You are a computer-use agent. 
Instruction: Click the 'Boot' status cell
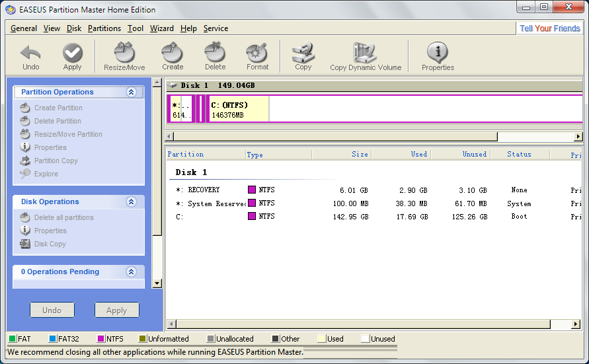click(519, 217)
